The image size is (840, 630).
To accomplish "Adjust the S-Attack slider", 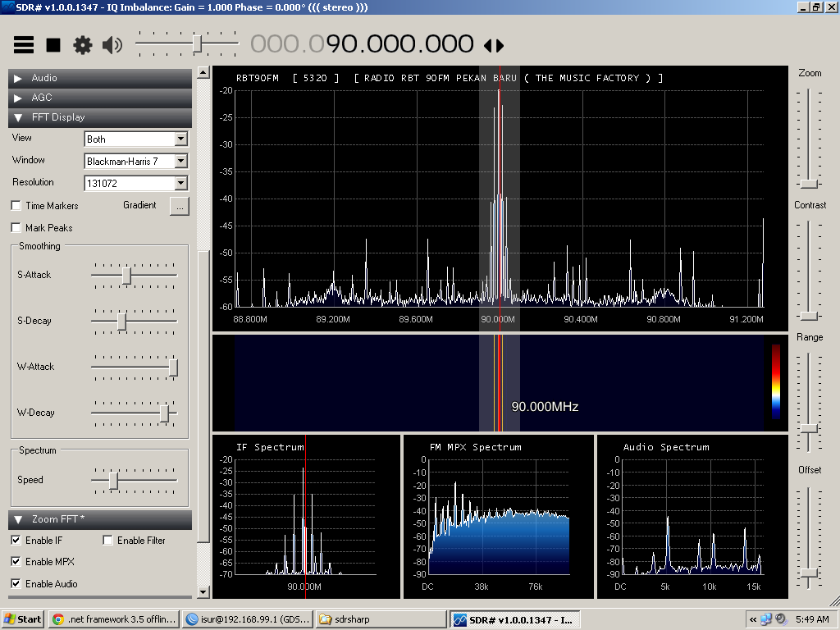I will click(126, 276).
